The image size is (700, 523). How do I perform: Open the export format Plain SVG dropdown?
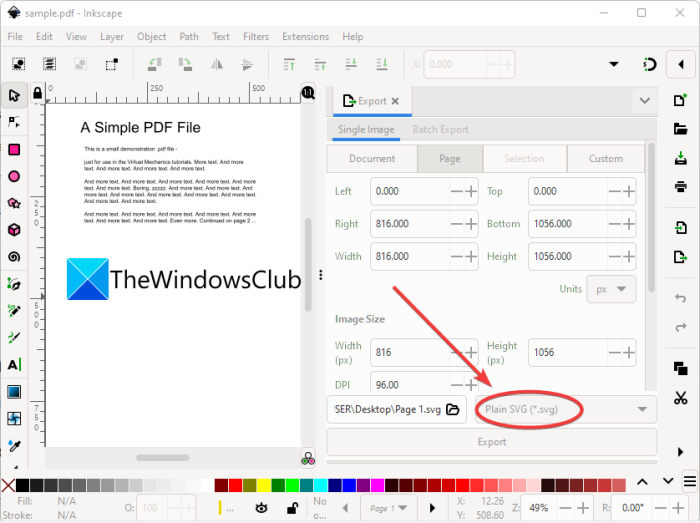tap(566, 409)
